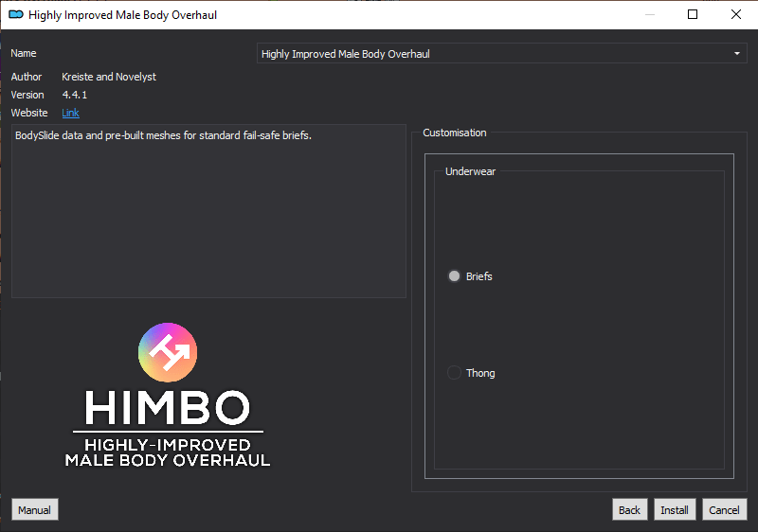Click the version value 4.4.1
The image size is (758, 532).
[75, 95]
